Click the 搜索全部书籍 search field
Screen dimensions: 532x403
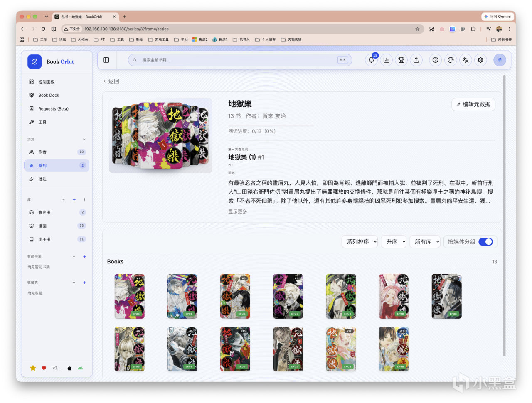(240, 60)
